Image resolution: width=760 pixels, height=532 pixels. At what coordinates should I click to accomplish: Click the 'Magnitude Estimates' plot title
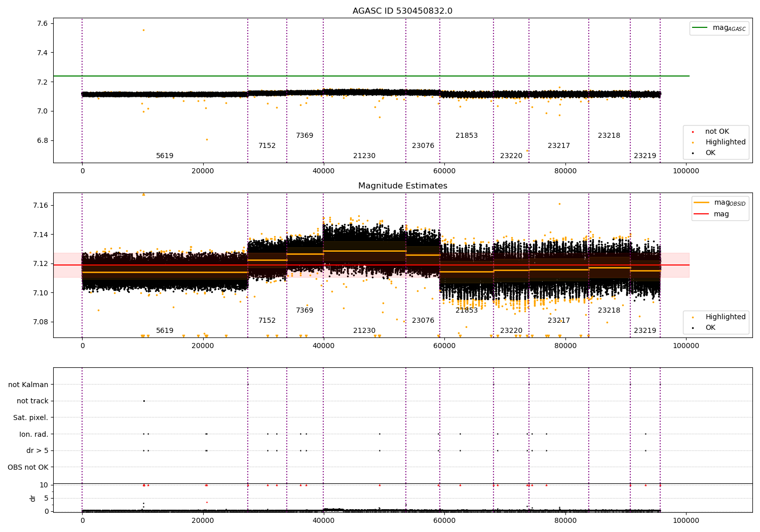click(402, 186)
